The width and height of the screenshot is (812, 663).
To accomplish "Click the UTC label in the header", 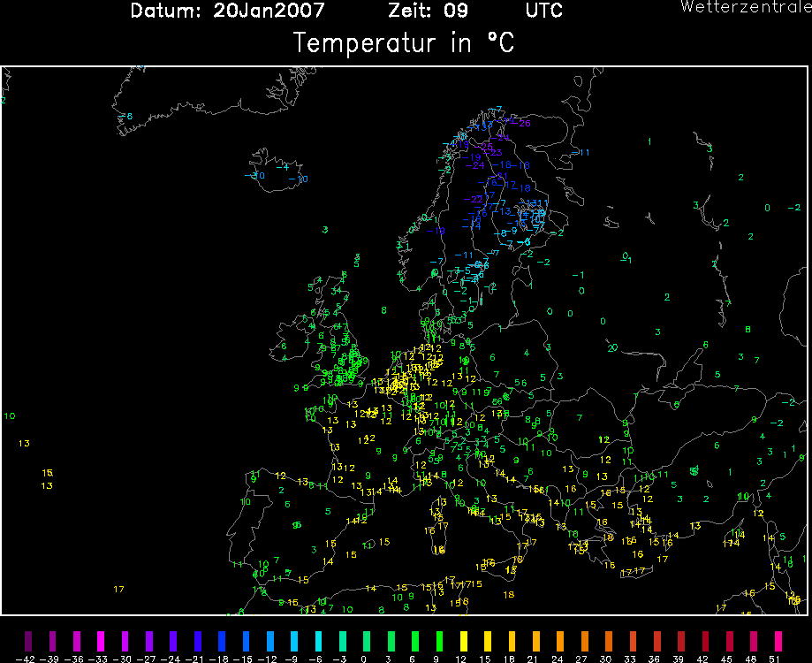I will [x=544, y=11].
